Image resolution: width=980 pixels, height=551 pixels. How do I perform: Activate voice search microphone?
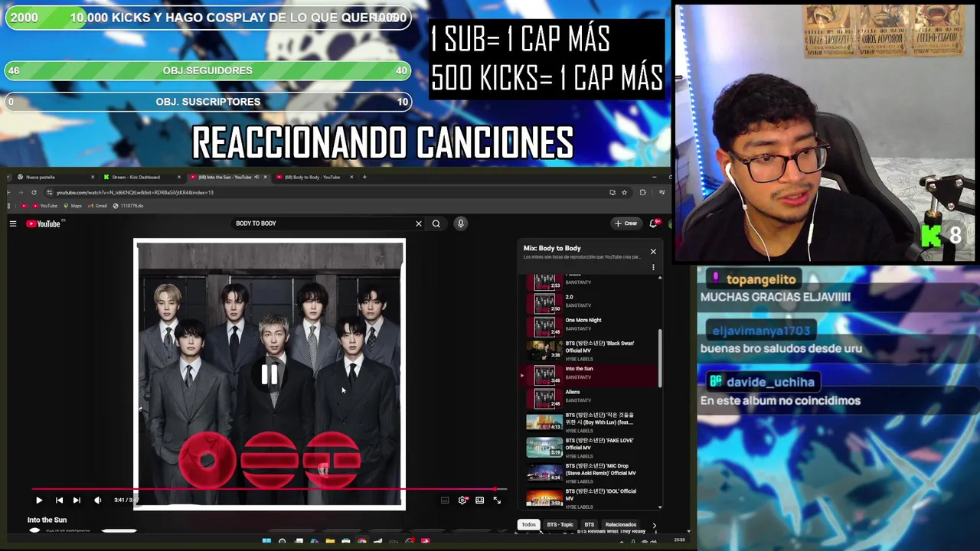click(x=460, y=223)
